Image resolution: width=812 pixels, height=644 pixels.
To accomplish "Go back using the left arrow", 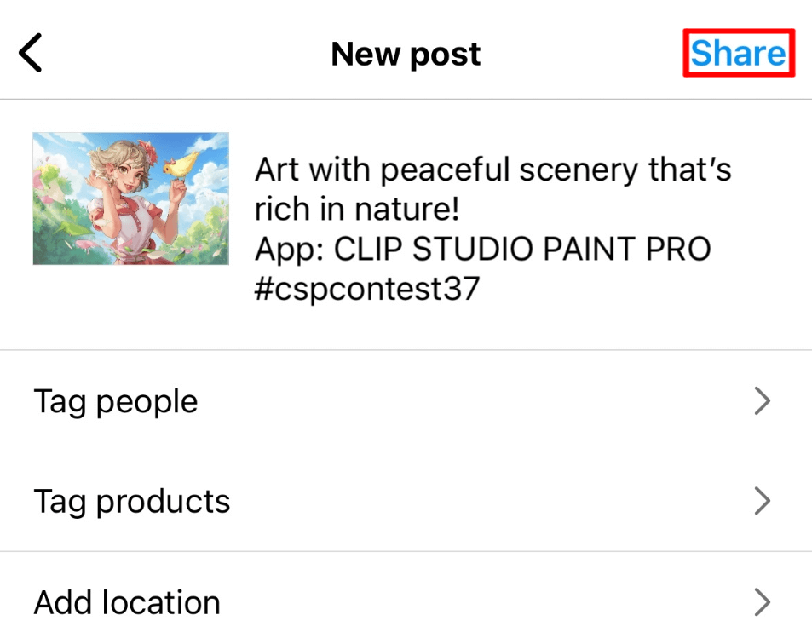I will (x=30, y=54).
